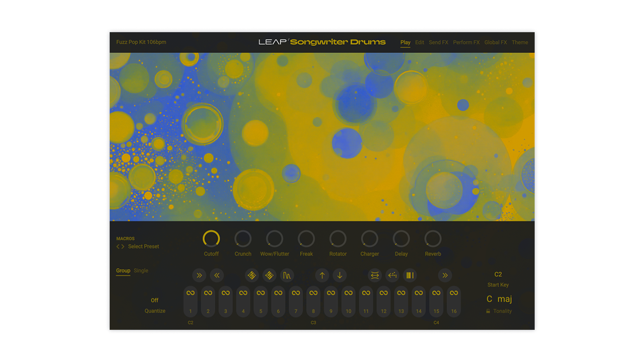This screenshot has width=644, height=362.
Task: Open the next preset with the right arrow
Action: click(x=122, y=246)
